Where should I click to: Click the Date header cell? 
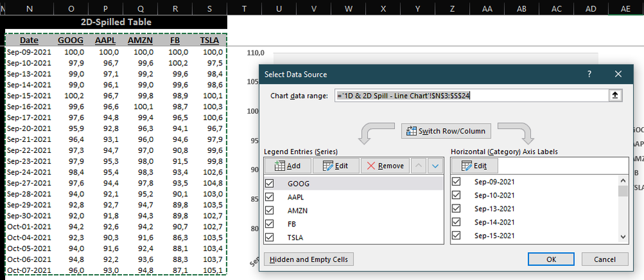point(29,40)
